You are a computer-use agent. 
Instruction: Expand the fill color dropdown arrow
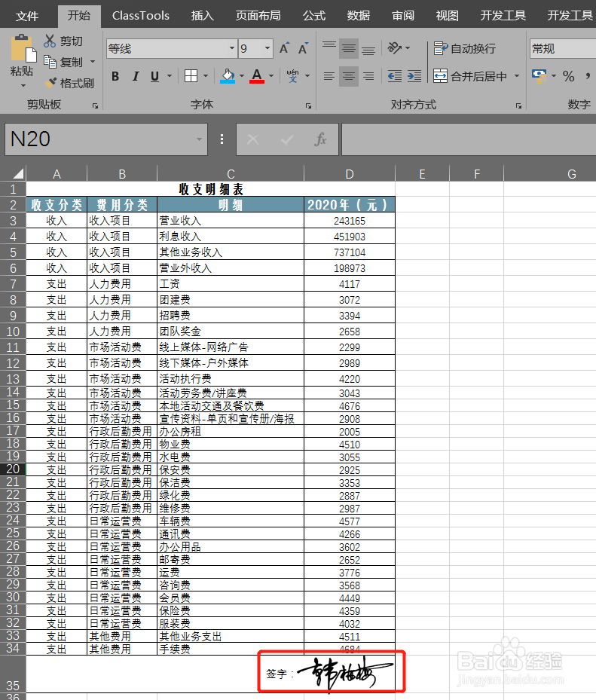click(x=242, y=76)
